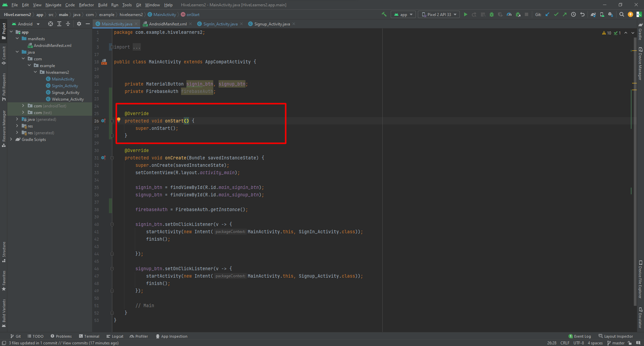Click the Git Rollback undo arrow

click(582, 15)
